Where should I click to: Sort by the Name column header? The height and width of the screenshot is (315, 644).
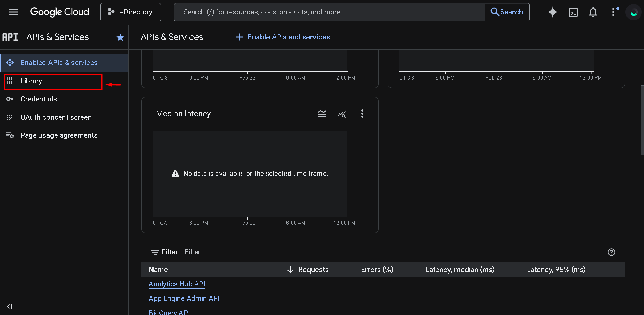tap(158, 270)
